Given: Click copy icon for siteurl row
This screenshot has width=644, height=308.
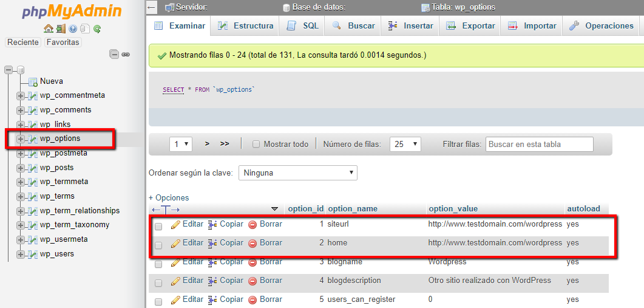Looking at the screenshot, I should click(212, 225).
